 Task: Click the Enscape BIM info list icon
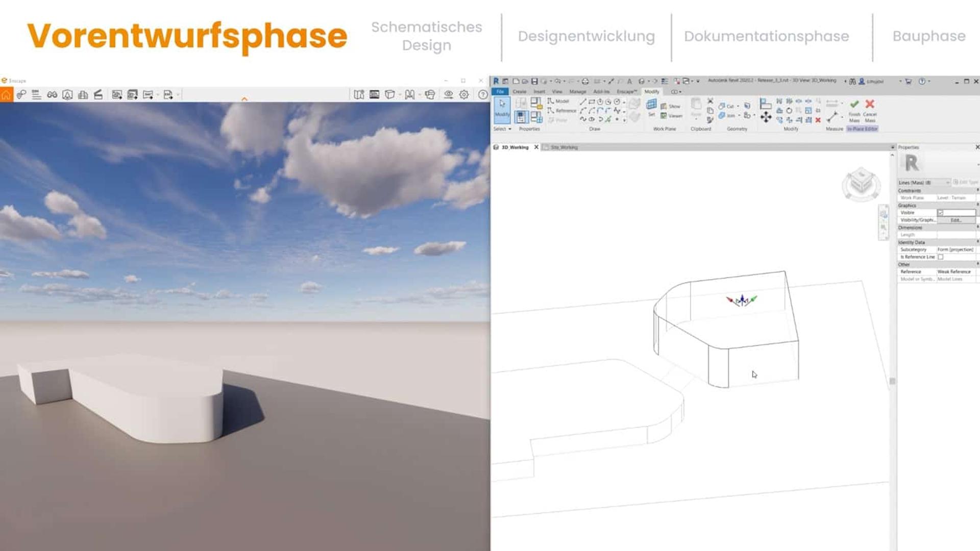[36, 95]
